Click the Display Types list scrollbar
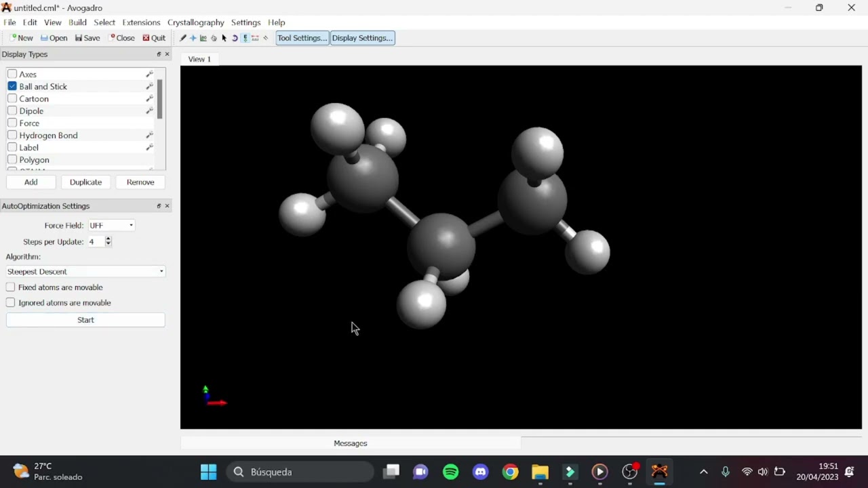The height and width of the screenshot is (488, 868). point(160,99)
